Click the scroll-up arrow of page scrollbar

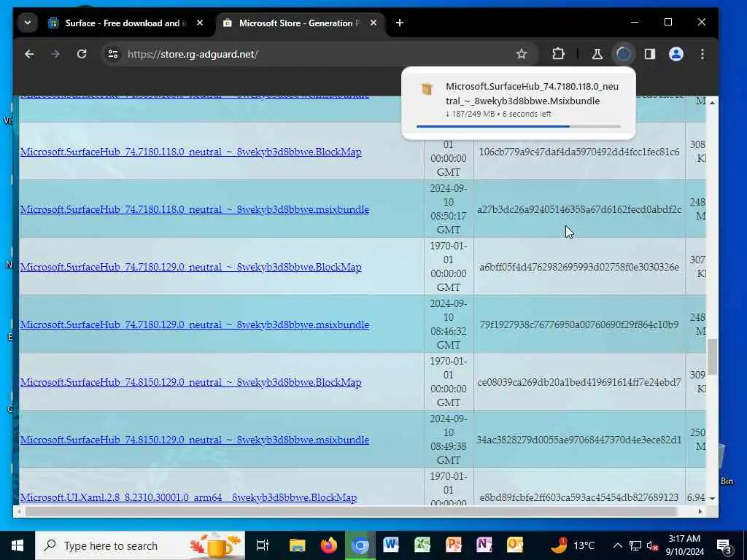(712, 102)
